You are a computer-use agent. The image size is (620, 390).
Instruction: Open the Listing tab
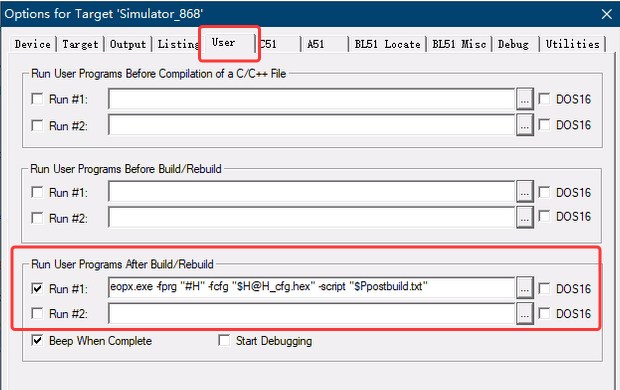point(178,44)
